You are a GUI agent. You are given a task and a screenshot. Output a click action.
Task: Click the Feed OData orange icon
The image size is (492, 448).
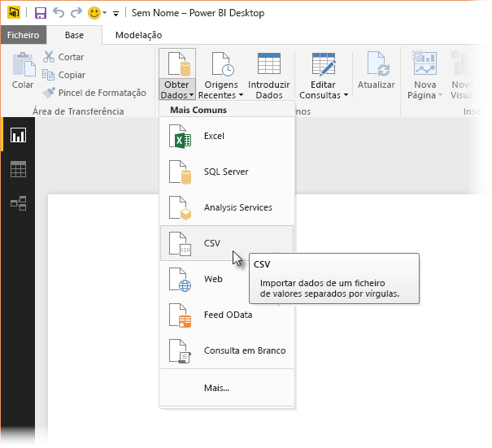pyautogui.click(x=180, y=315)
